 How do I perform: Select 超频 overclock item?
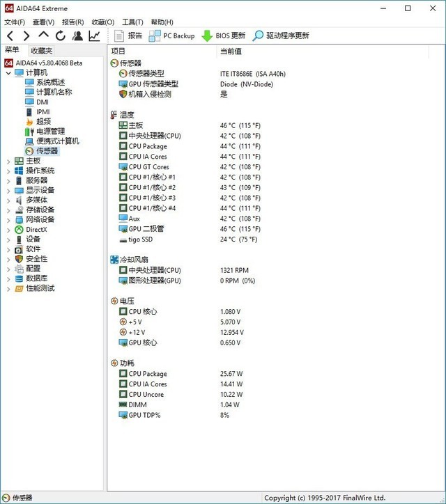click(x=38, y=122)
